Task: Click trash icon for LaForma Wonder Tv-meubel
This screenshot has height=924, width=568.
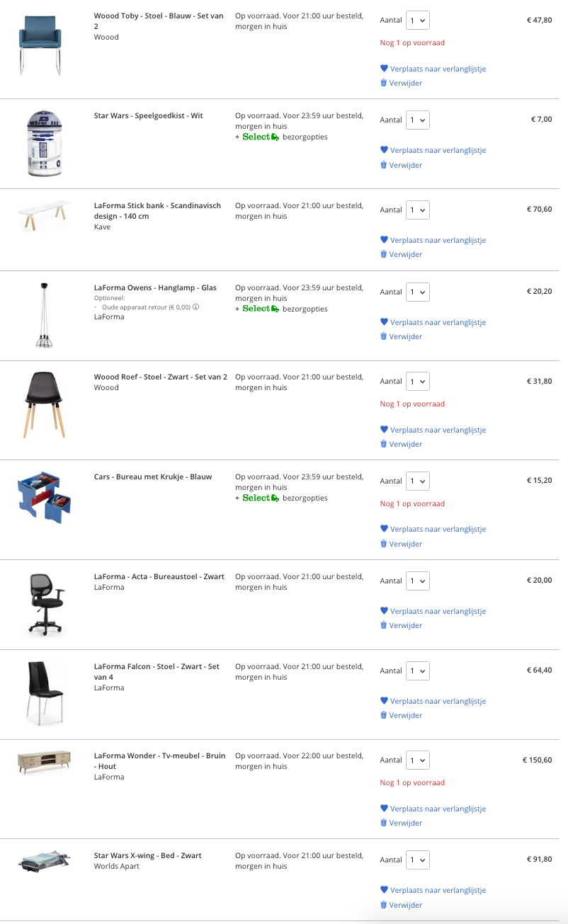Action: pyautogui.click(x=384, y=823)
